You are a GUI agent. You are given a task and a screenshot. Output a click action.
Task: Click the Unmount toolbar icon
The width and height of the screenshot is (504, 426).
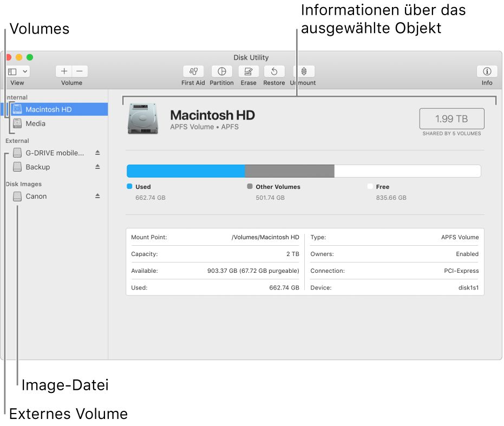pos(304,71)
